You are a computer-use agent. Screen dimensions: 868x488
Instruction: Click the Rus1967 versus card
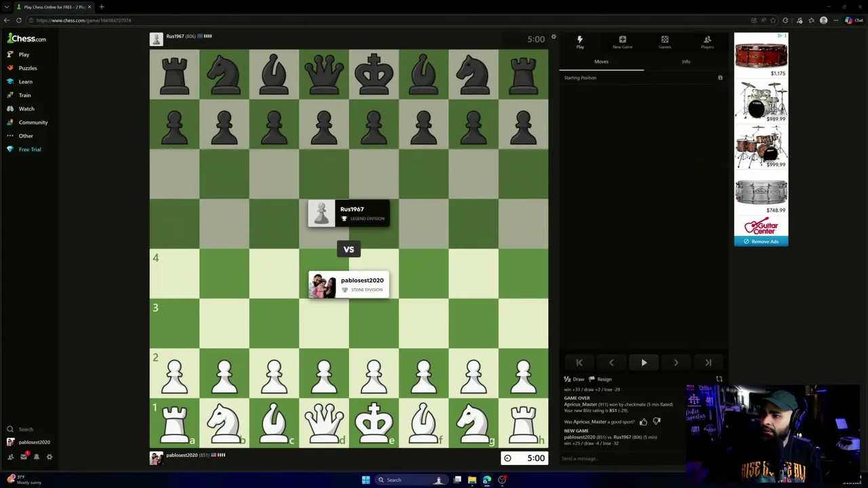click(349, 213)
